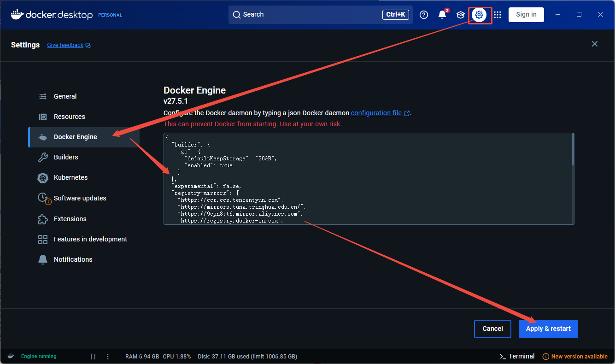Open the help question mark icon
Screen dimensions: 615x364
click(424, 15)
